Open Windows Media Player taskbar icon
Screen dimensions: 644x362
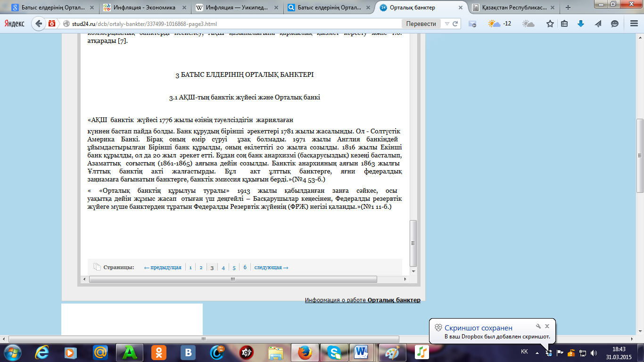tap(71, 352)
